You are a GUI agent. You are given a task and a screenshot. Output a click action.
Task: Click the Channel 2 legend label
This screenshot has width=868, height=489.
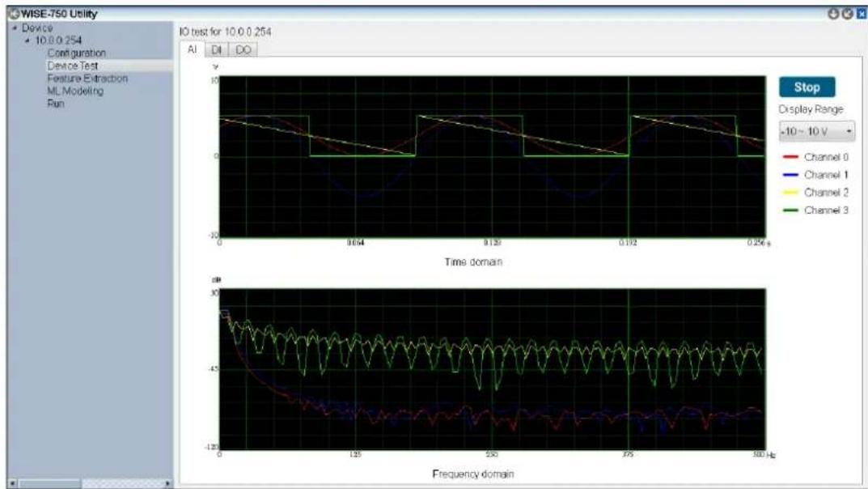point(826,193)
